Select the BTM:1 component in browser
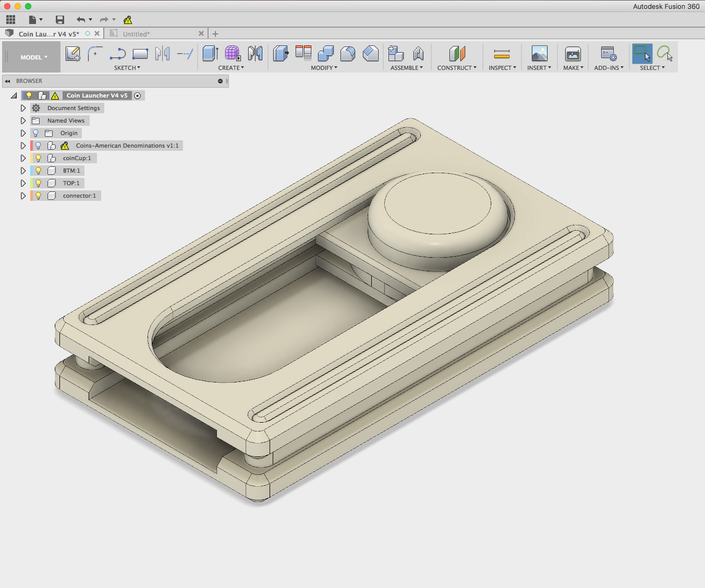This screenshot has width=705, height=588. tap(71, 171)
